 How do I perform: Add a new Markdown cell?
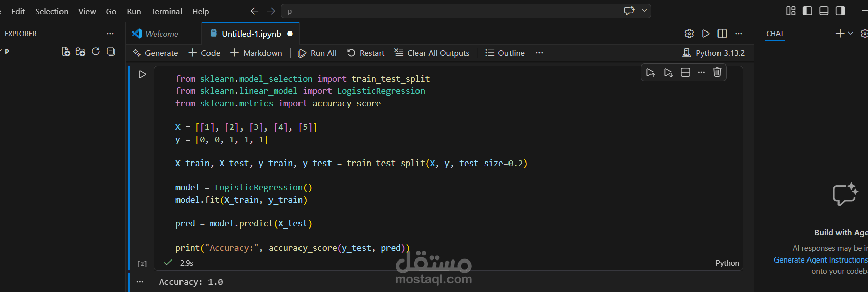[256, 53]
